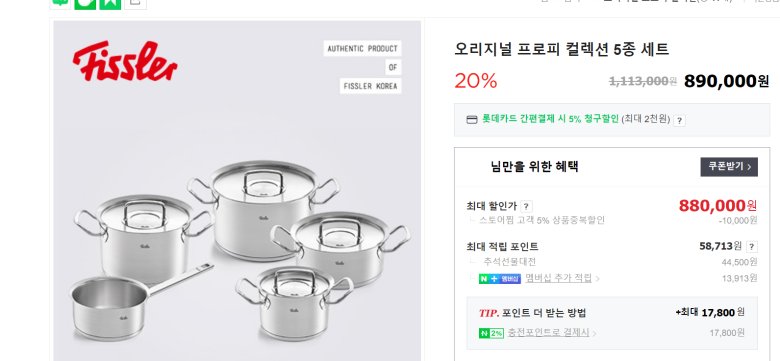Click the help icon beside 롯데카드 청구할인
This screenshot has width=780, height=361.
click(x=679, y=120)
